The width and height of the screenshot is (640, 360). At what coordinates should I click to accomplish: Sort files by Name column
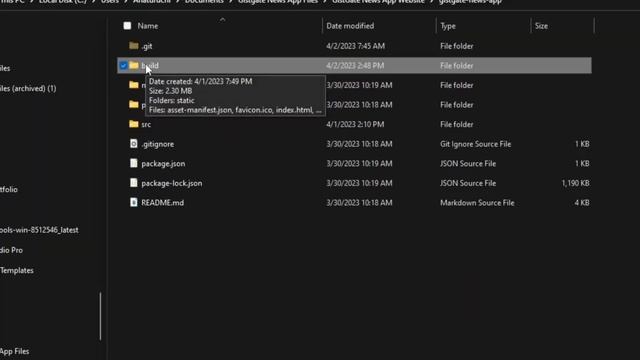[x=148, y=26]
